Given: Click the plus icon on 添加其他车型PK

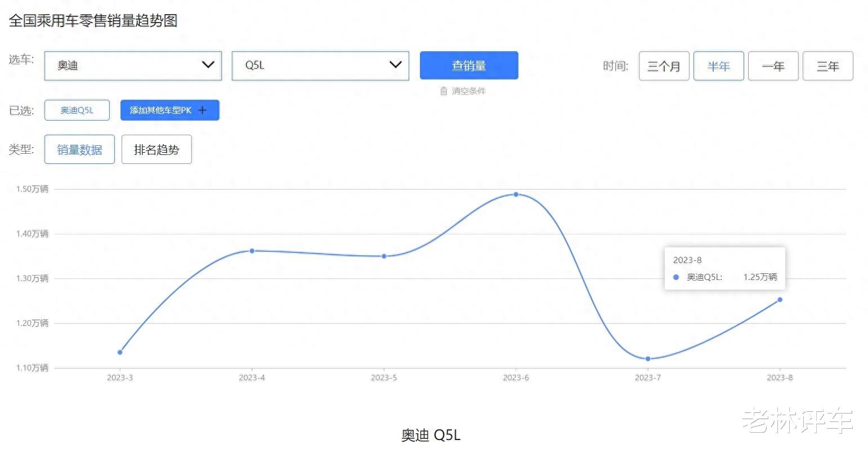Looking at the screenshot, I should point(203,110).
